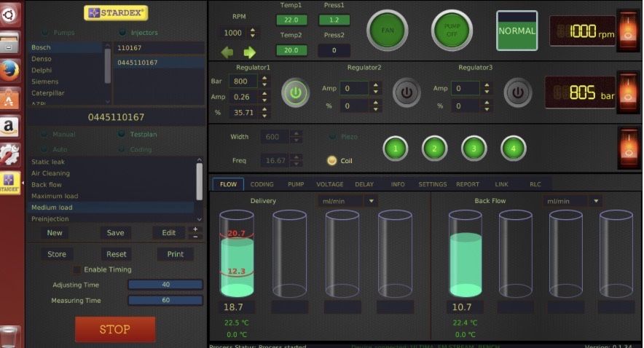This screenshot has width=644, height=348.
Task: Turn on Regulator3 power button
Action: pyautogui.click(x=518, y=92)
